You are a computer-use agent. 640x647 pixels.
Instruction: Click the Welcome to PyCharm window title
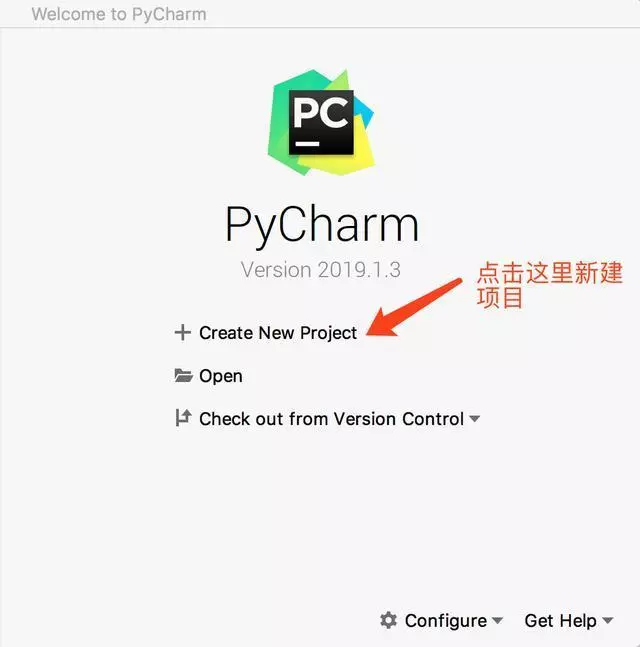(x=119, y=14)
